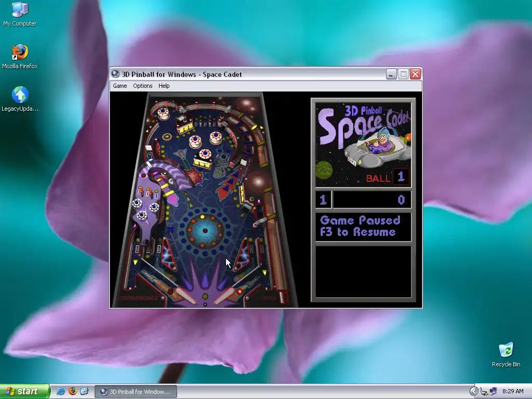Close the 3D Pinball window
Image resolution: width=532 pixels, height=399 pixels.
pyautogui.click(x=415, y=74)
